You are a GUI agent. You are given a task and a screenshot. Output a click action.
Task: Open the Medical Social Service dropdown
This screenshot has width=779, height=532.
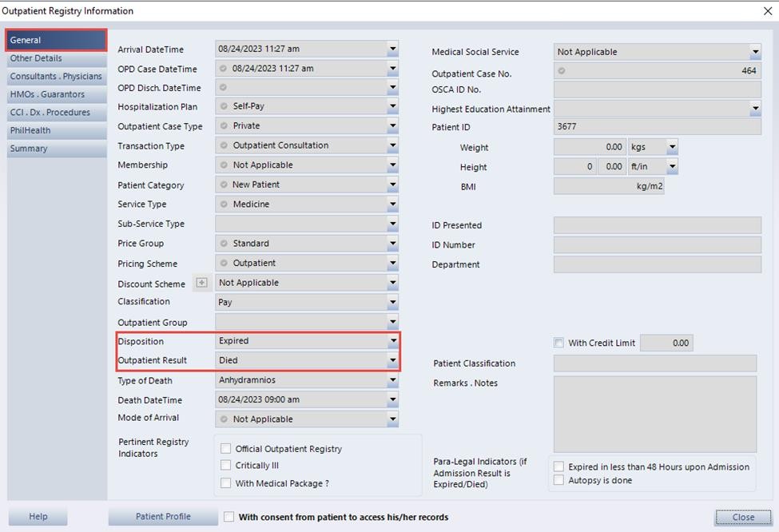[755, 52]
